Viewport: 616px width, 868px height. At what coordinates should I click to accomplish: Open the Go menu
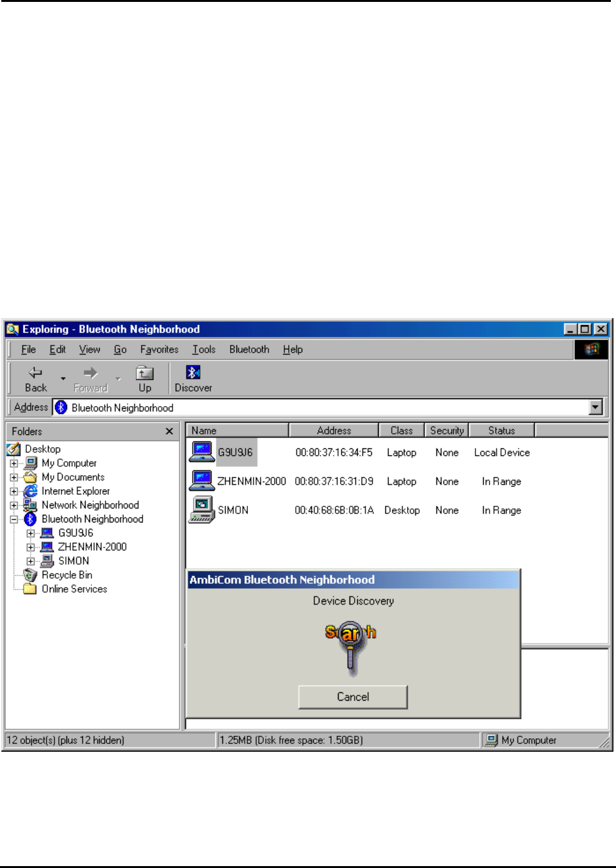tap(120, 349)
